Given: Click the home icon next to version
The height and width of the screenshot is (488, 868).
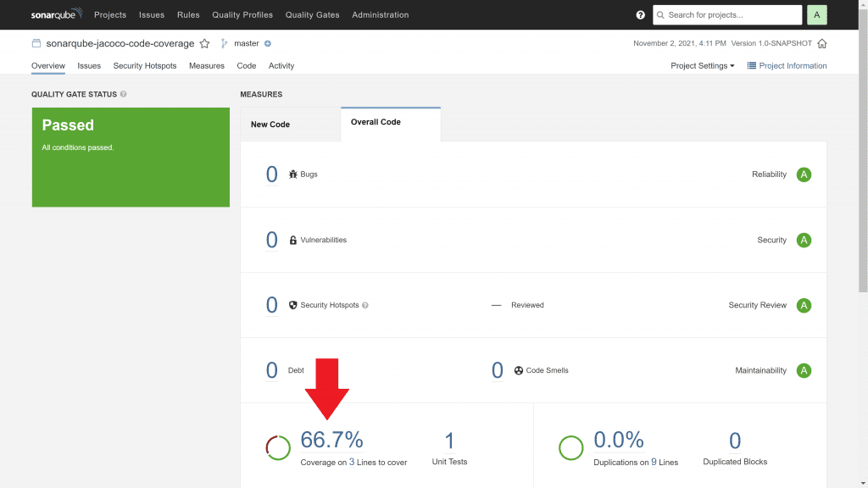Looking at the screenshot, I should (821, 44).
